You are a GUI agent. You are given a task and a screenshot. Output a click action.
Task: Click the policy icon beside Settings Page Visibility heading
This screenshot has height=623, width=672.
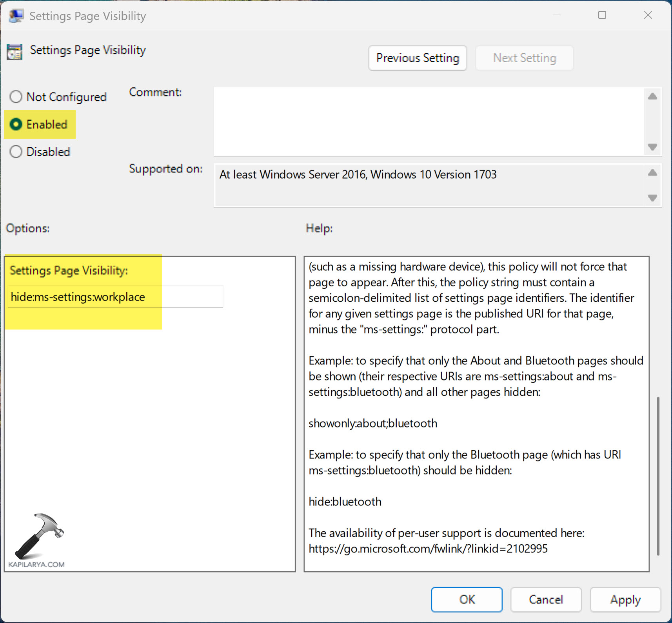point(15,51)
